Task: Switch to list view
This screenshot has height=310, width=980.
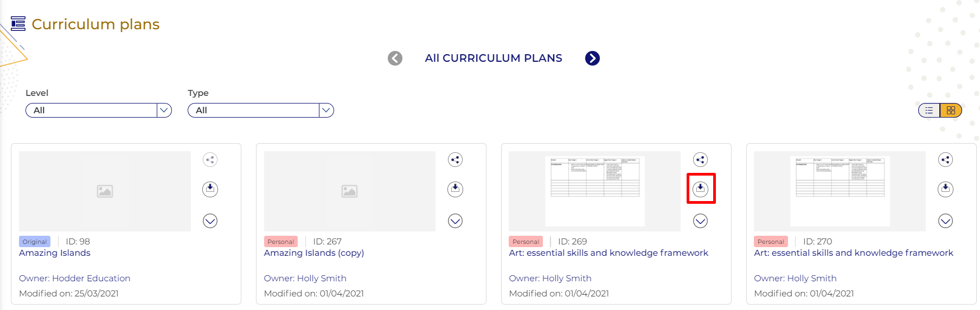Action: [x=929, y=111]
